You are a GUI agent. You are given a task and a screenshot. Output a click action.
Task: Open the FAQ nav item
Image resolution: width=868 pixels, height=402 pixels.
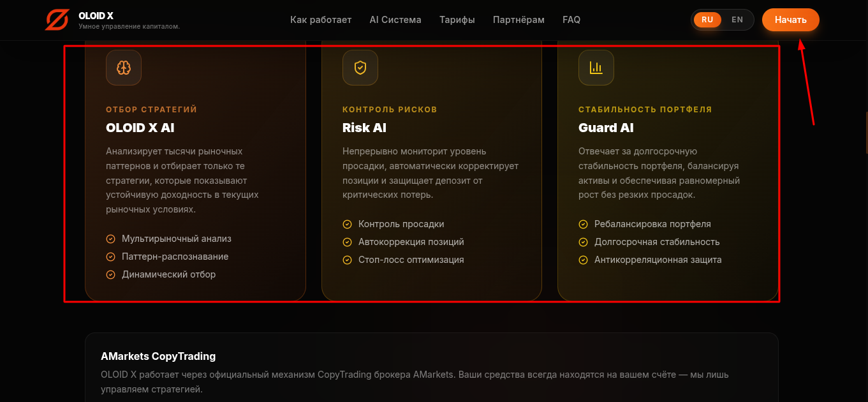[571, 20]
